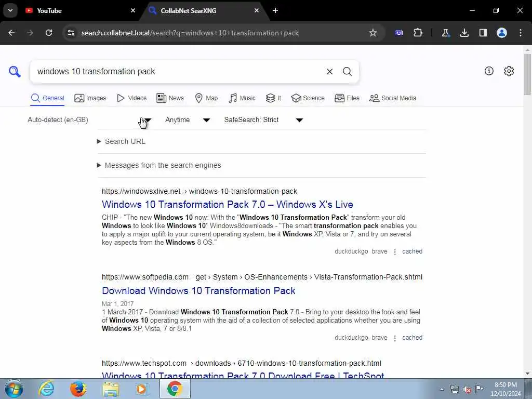
Task: Switch to It search category
Action: (273, 98)
